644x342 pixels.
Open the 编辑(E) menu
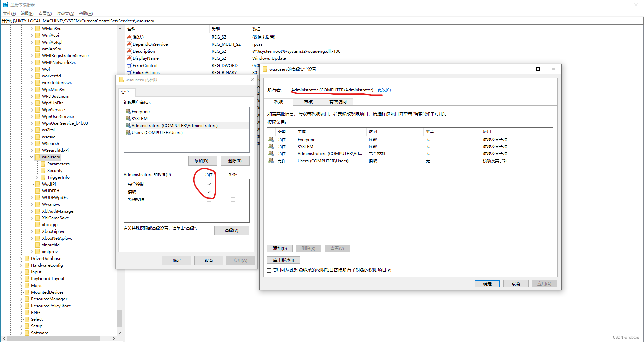(27, 14)
